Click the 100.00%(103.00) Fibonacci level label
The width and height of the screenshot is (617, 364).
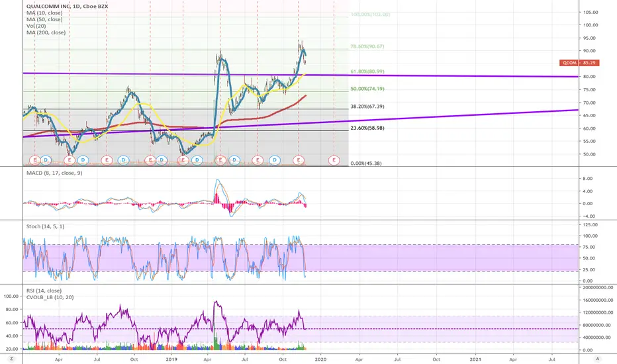370,14
